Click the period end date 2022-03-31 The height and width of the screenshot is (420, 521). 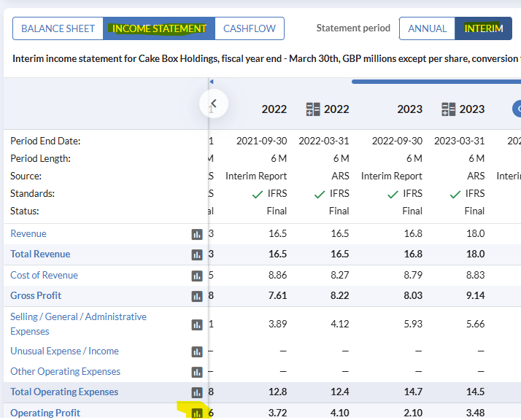(x=324, y=141)
